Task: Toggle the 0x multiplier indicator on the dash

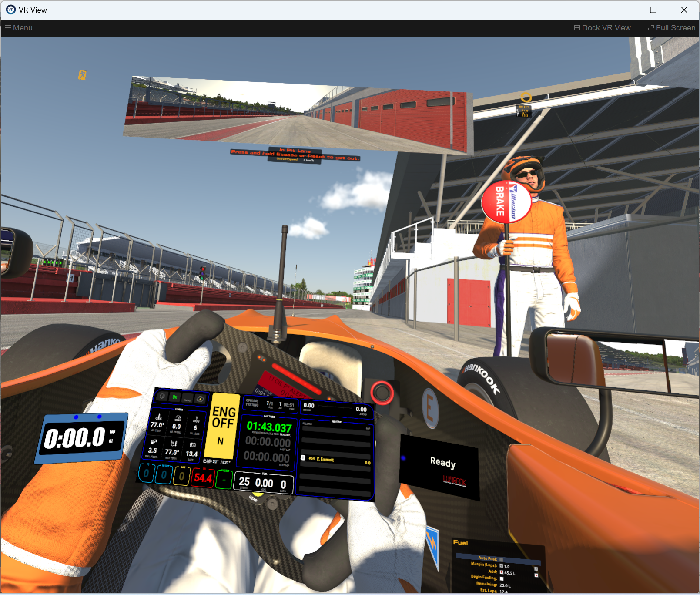Action: (x=174, y=397)
